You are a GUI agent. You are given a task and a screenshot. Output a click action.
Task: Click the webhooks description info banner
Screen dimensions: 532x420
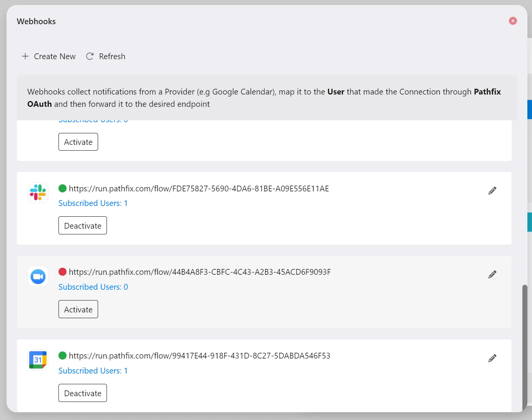(x=267, y=98)
